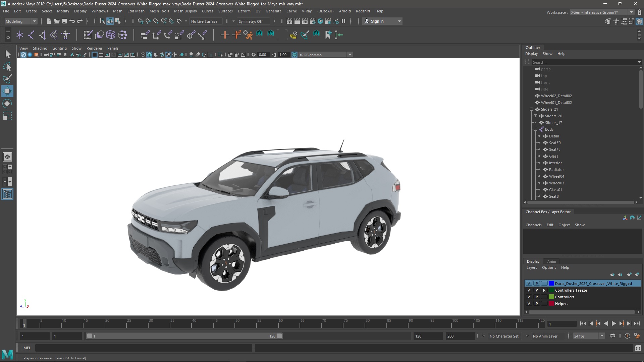Click Go to start of playback range
The width and height of the screenshot is (644, 362).
[x=583, y=323]
